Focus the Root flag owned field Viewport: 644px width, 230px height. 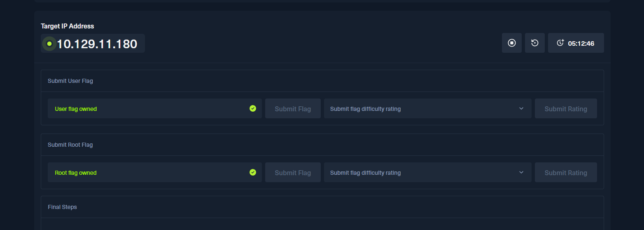tap(148, 173)
